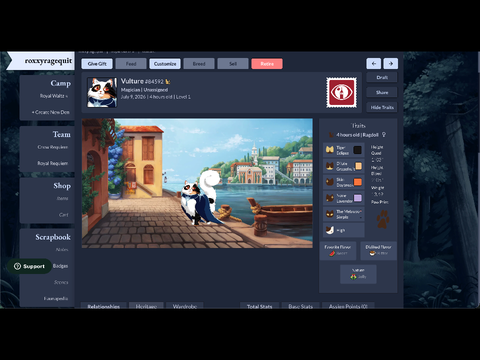The width and height of the screenshot is (480, 360).
Task: Click the red eye stamp icon
Action: (341, 93)
